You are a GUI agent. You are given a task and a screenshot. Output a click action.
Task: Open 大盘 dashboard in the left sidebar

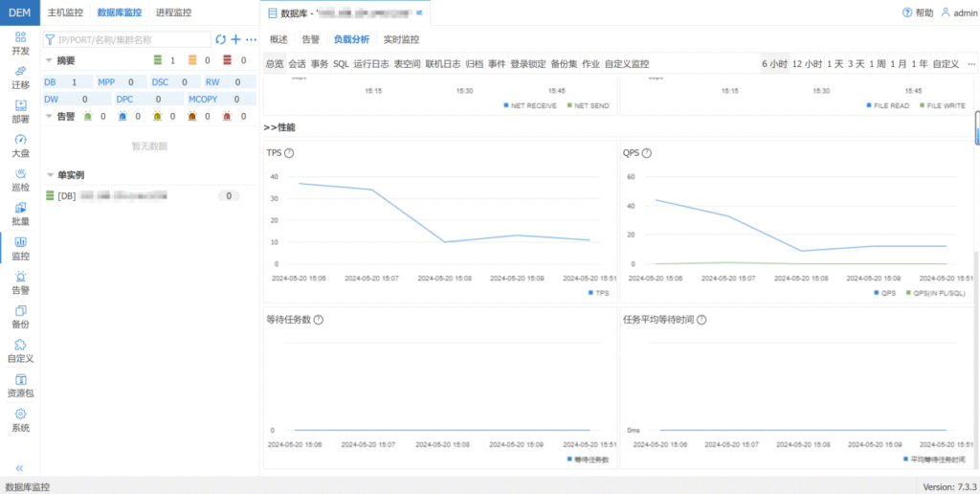pyautogui.click(x=20, y=146)
